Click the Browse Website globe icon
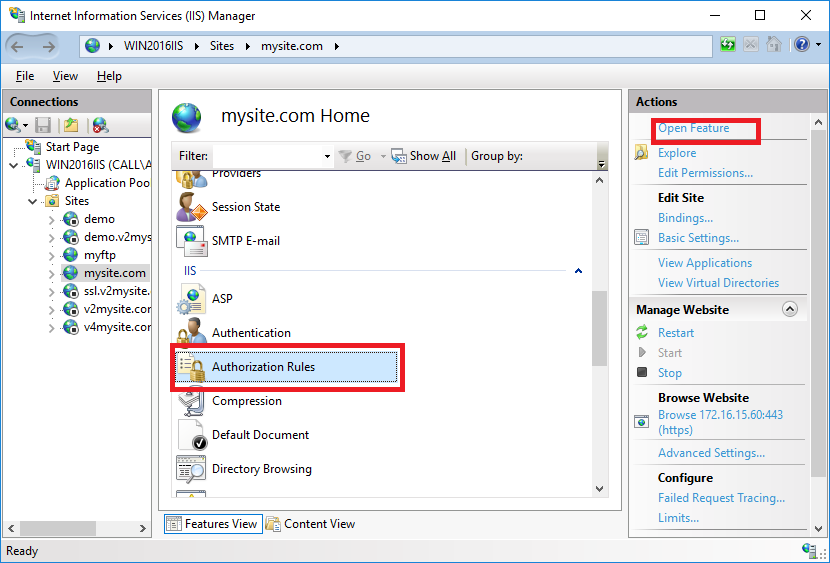Image resolution: width=830 pixels, height=563 pixels. pos(642,422)
